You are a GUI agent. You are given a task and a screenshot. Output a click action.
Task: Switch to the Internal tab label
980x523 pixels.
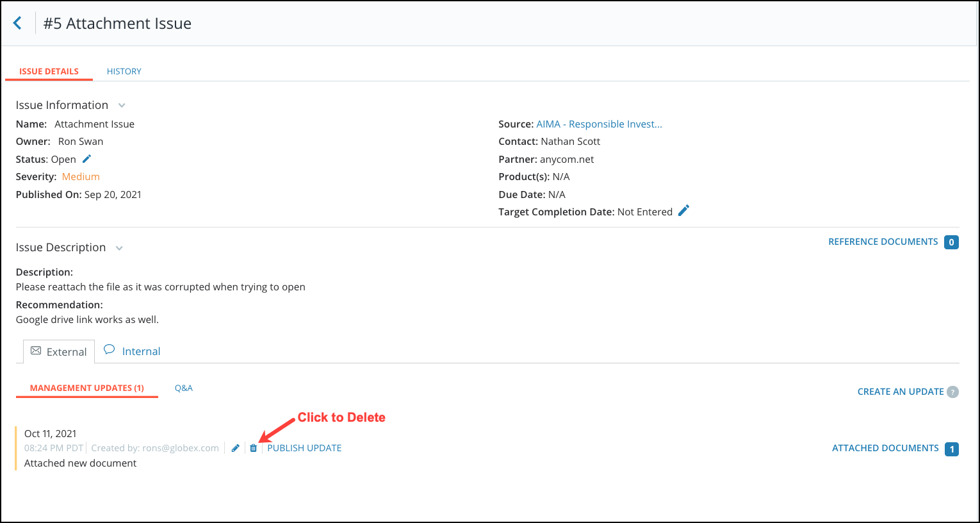141,351
